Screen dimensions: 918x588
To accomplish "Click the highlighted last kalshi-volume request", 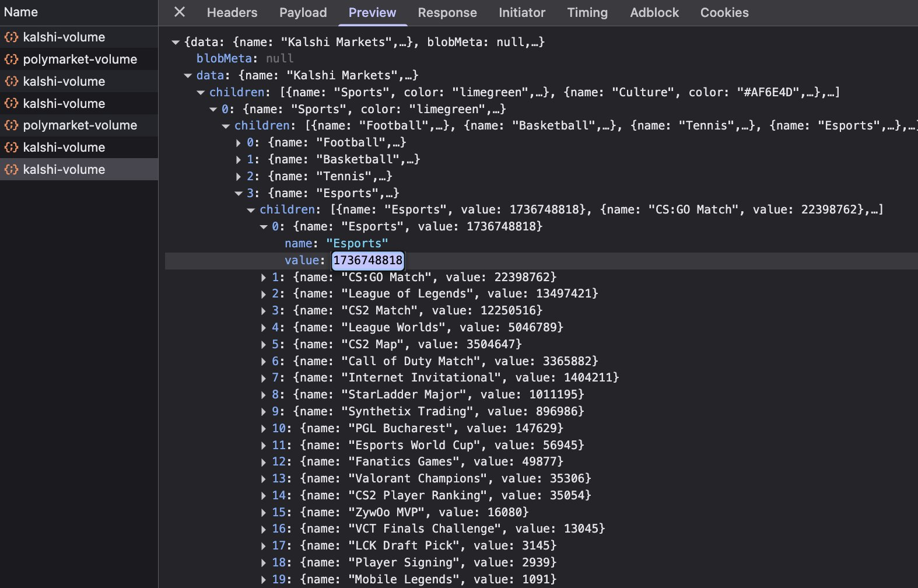I will (64, 170).
